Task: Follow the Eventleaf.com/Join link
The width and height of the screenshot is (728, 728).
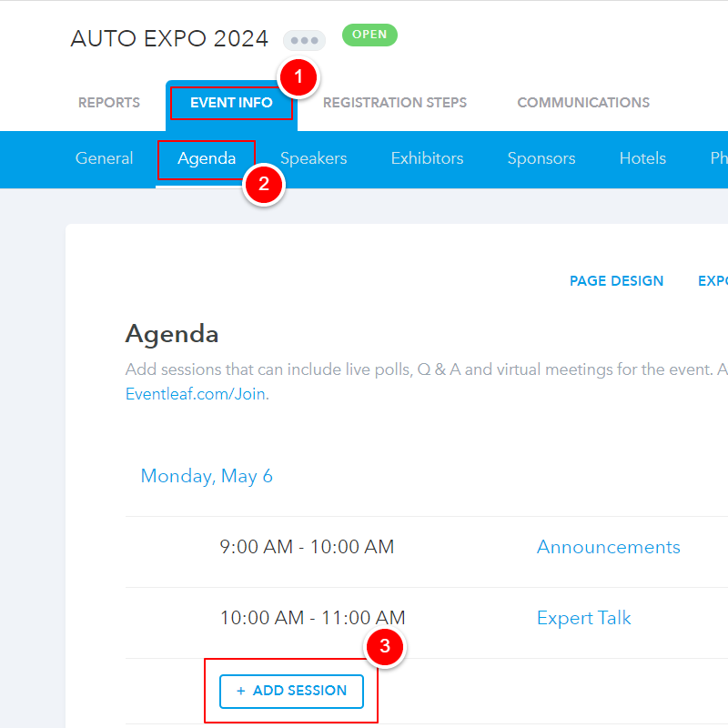Action: tap(197, 394)
